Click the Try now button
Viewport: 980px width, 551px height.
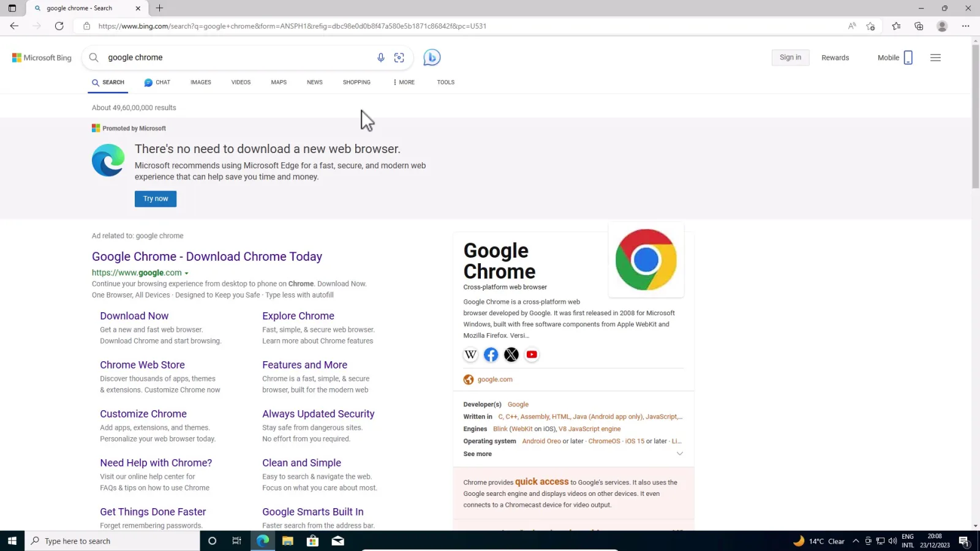(156, 199)
